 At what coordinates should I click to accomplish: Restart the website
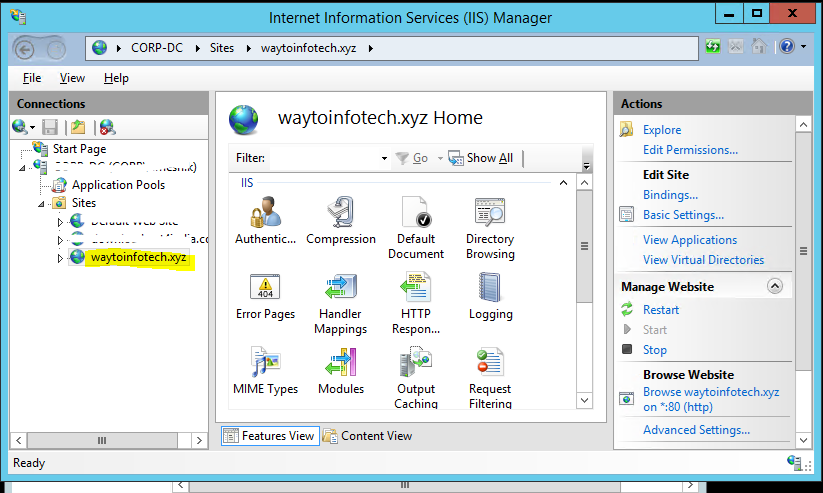coord(661,310)
